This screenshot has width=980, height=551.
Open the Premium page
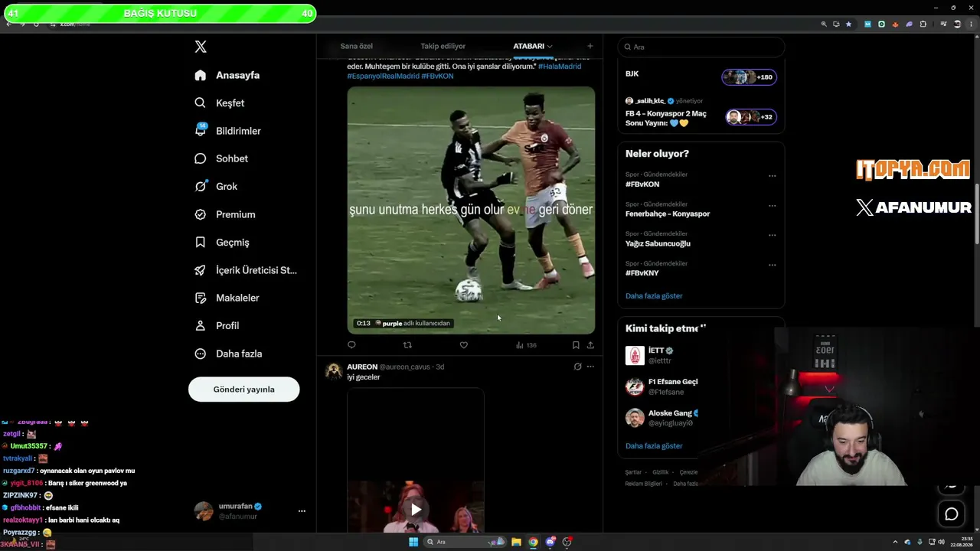[224, 214]
